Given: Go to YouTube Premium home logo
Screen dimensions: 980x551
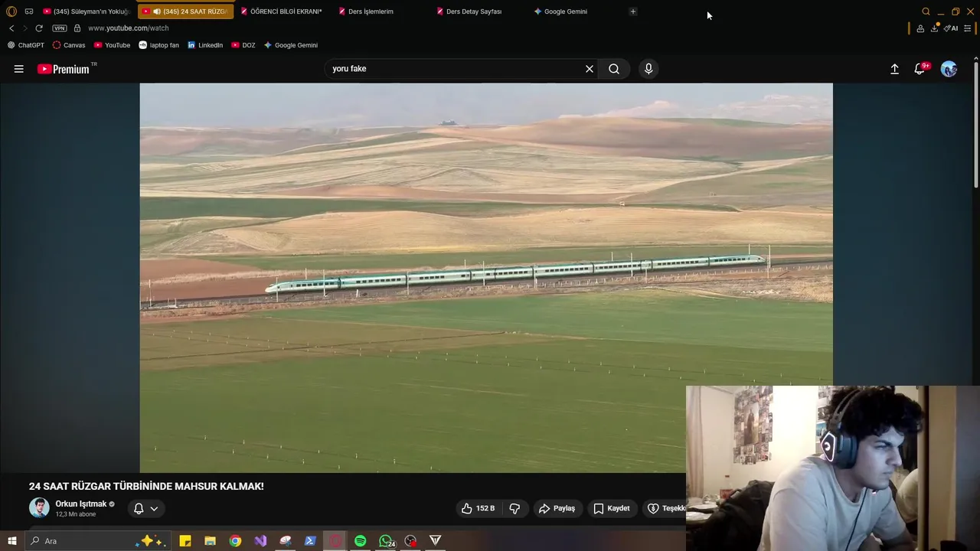Looking at the screenshot, I should click(x=64, y=69).
